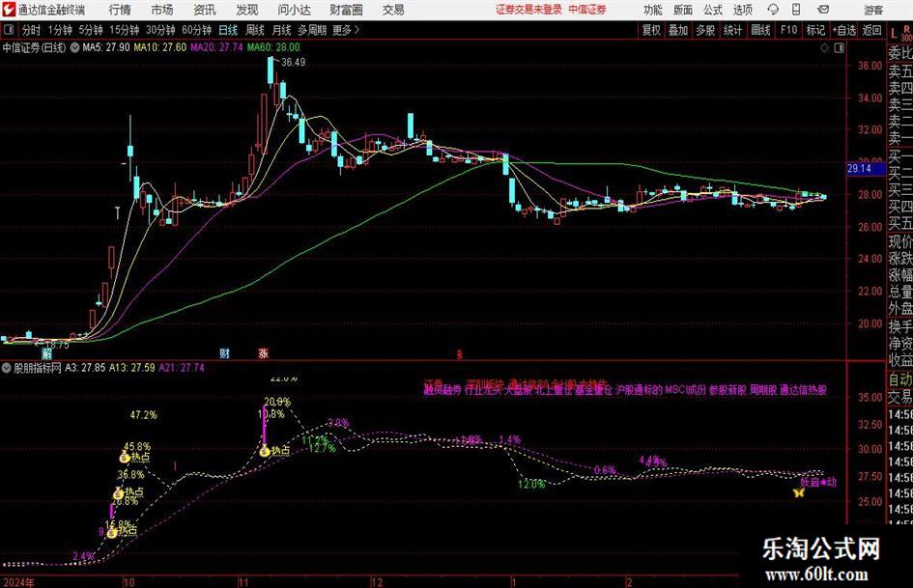Switch to 分时 chart tab
913x588 pixels.
(31, 30)
